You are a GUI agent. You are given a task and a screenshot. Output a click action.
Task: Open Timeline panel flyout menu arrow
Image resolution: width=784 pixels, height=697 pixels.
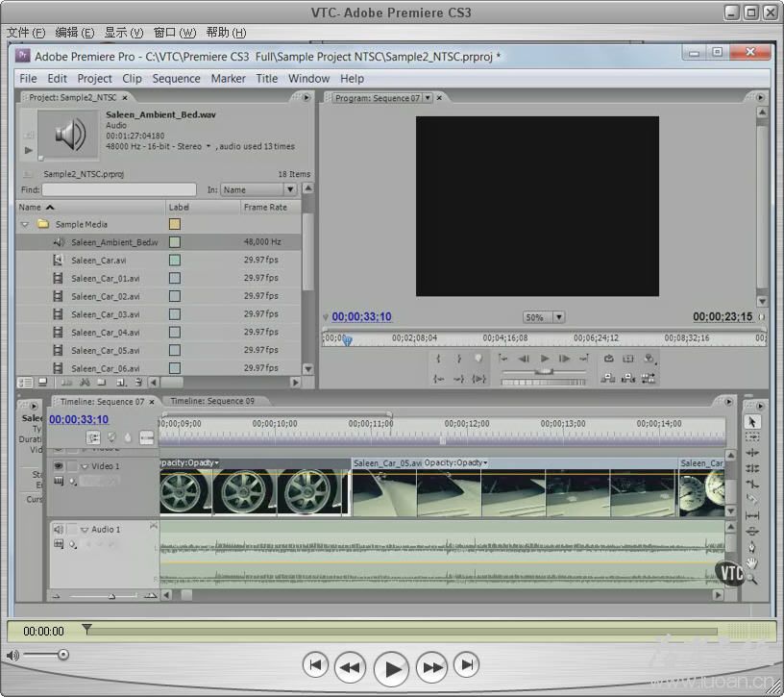tap(728, 402)
